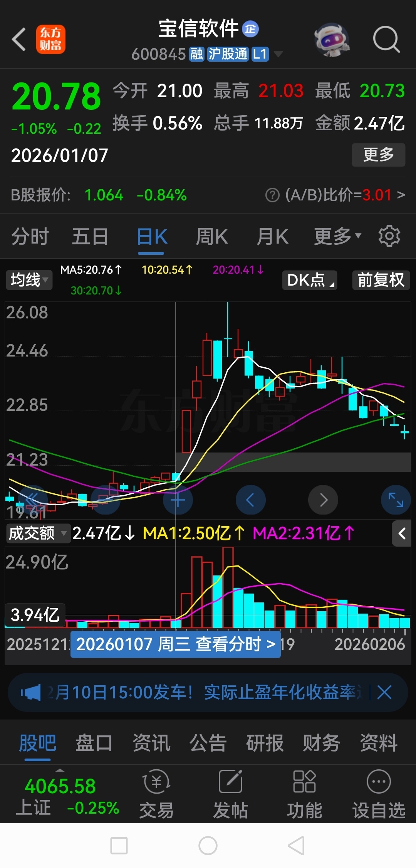
Task: Select the 日K chart tab
Action: pos(152,236)
